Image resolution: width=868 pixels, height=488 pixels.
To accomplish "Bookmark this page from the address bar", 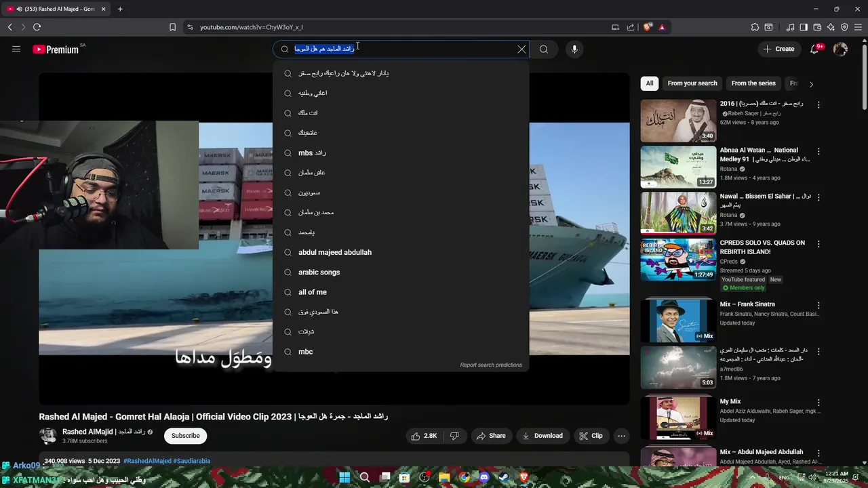I will coord(172,27).
